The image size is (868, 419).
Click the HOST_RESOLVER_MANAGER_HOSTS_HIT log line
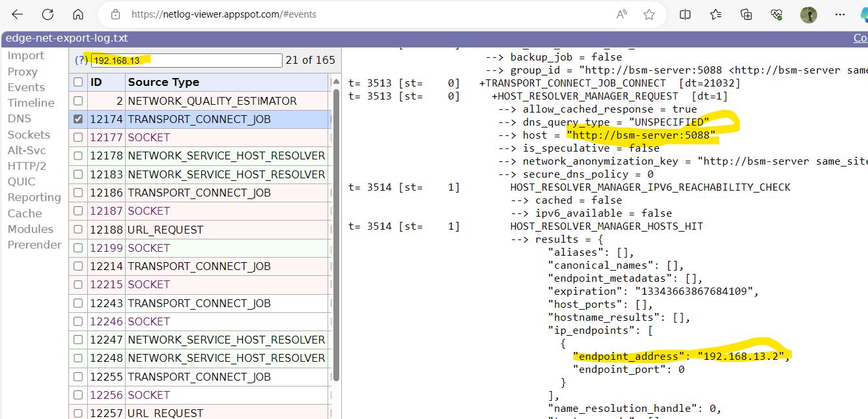click(607, 226)
